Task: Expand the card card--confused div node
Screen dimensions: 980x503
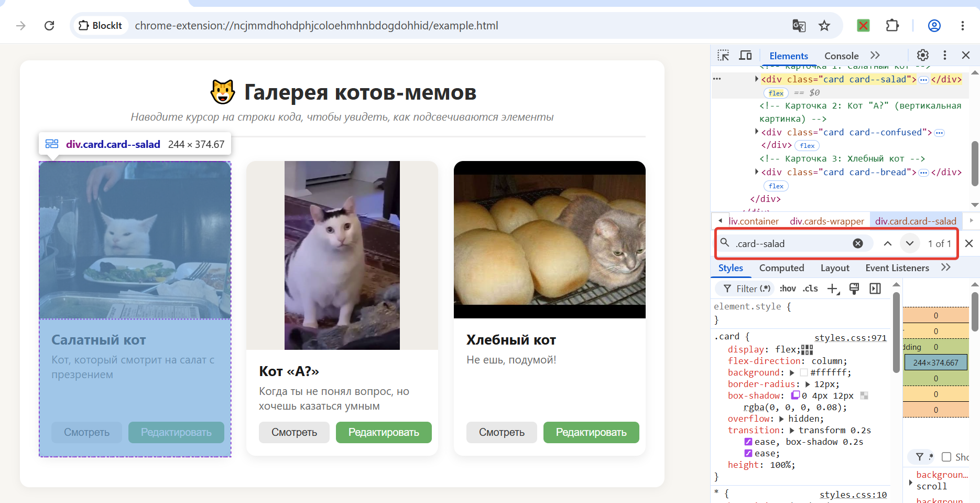Action: [x=756, y=132]
